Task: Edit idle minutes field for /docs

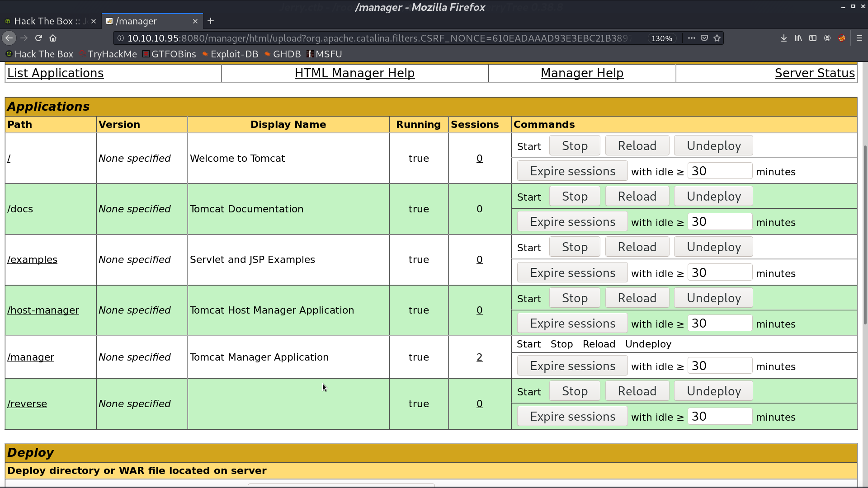Action: point(720,222)
